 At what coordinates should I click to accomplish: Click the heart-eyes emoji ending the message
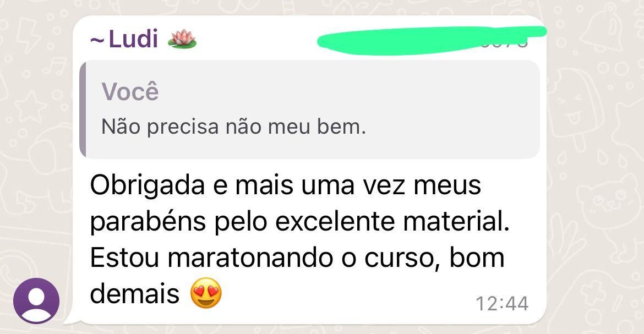pos(206,294)
